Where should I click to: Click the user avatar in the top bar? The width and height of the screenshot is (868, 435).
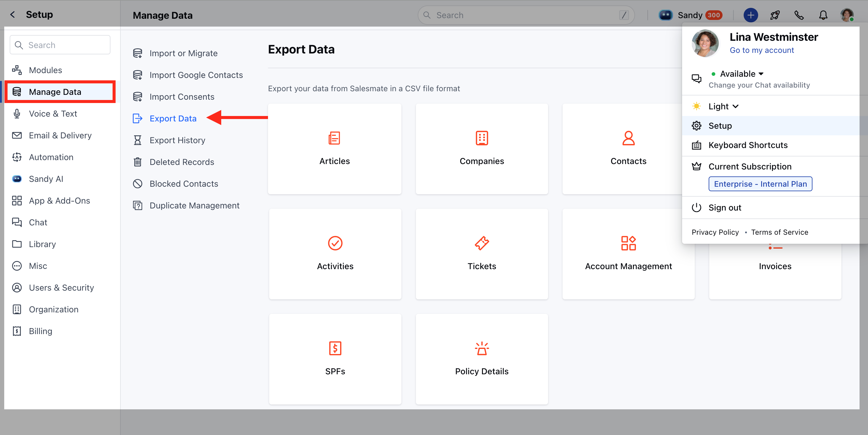(x=847, y=15)
